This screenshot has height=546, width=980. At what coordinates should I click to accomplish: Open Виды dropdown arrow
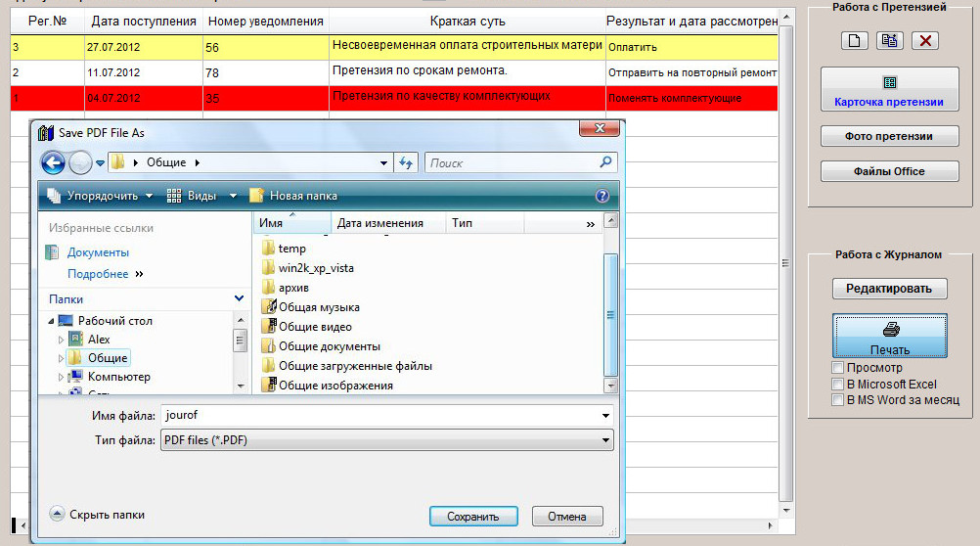(233, 196)
